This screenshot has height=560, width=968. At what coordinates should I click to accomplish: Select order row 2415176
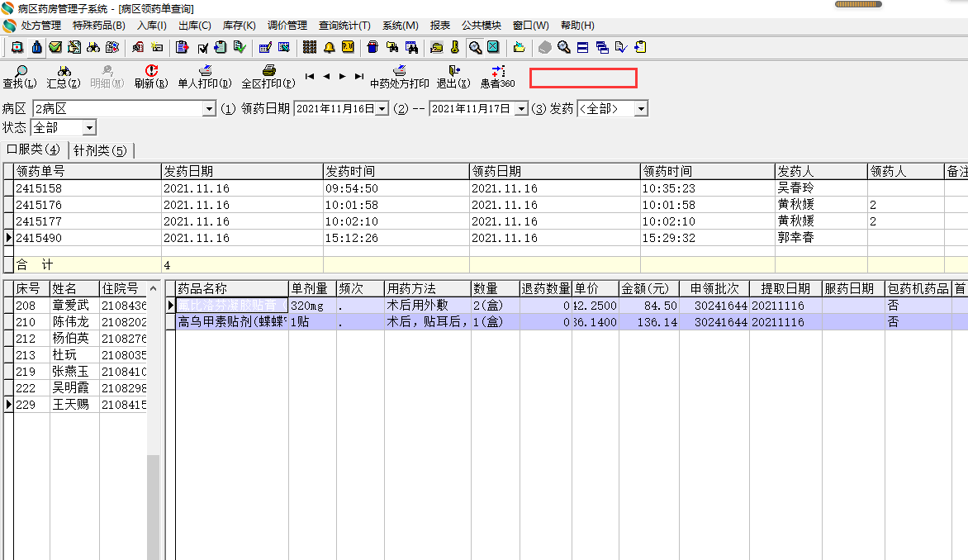tap(39, 205)
